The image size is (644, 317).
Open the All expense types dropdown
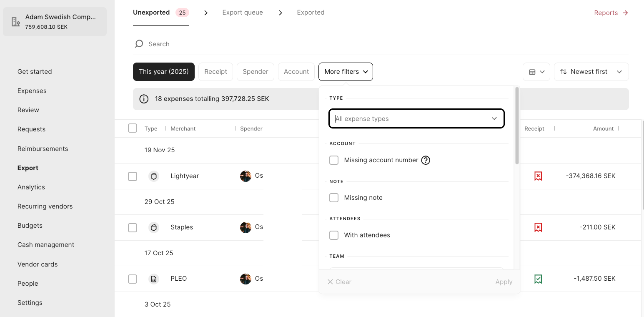(x=416, y=118)
